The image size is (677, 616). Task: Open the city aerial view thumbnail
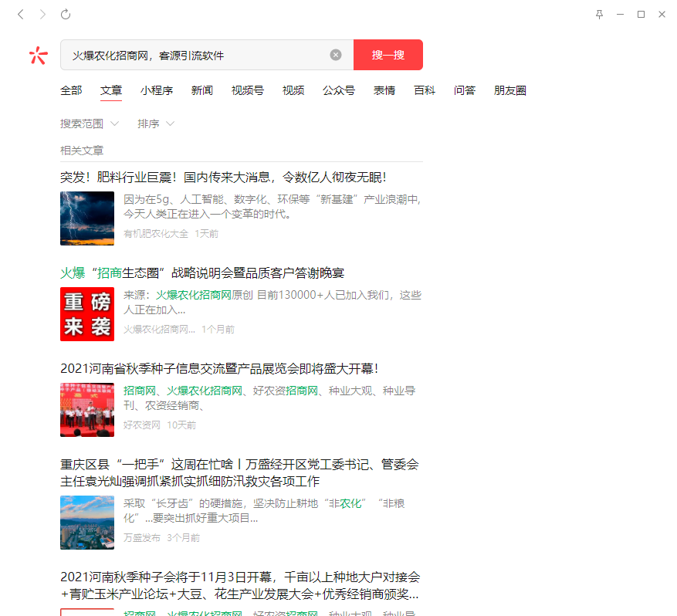(87, 523)
